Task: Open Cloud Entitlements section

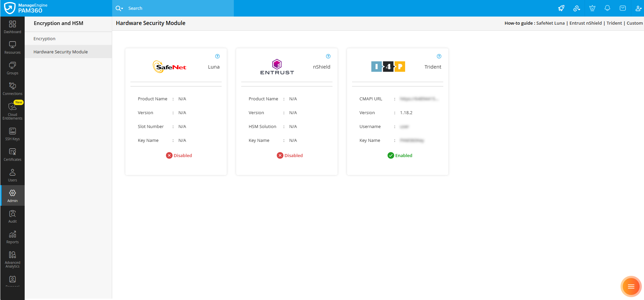Action: pyautogui.click(x=13, y=111)
